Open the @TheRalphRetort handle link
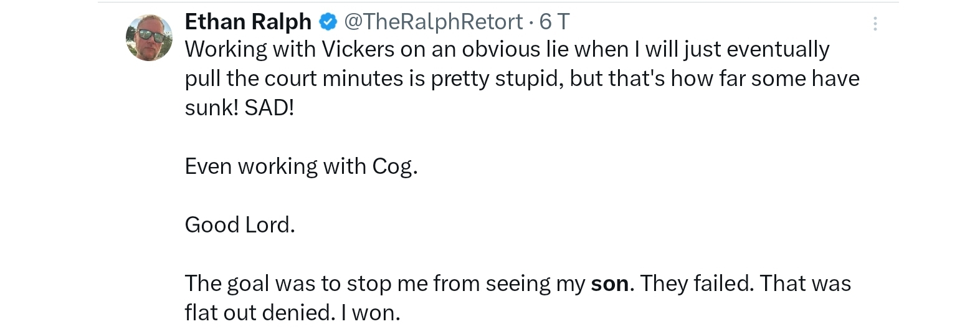The image size is (980, 334). point(433,22)
